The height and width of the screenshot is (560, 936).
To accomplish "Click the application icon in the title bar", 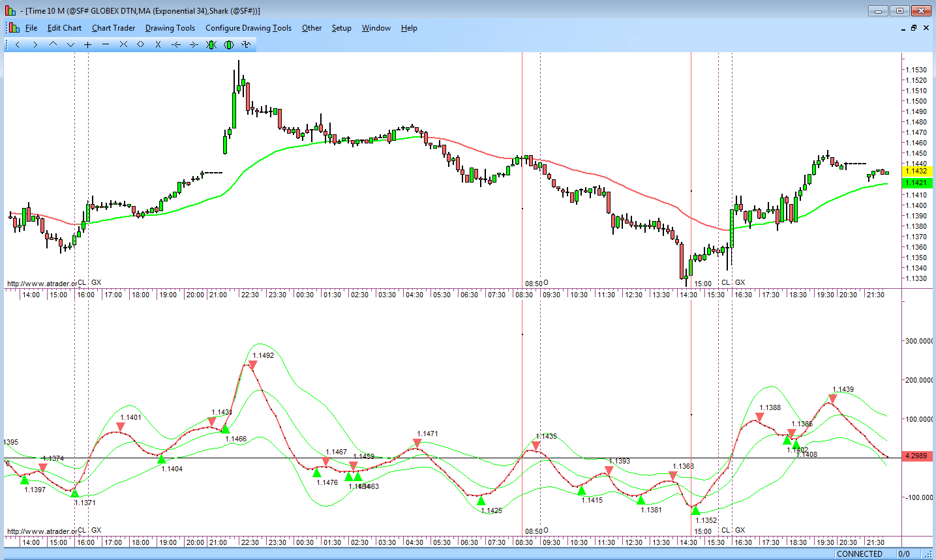I will click(10, 10).
